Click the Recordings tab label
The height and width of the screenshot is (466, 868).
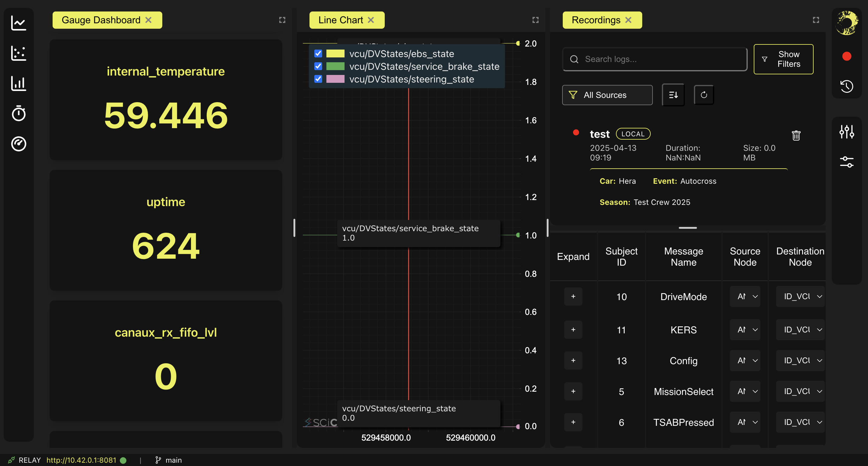(596, 20)
